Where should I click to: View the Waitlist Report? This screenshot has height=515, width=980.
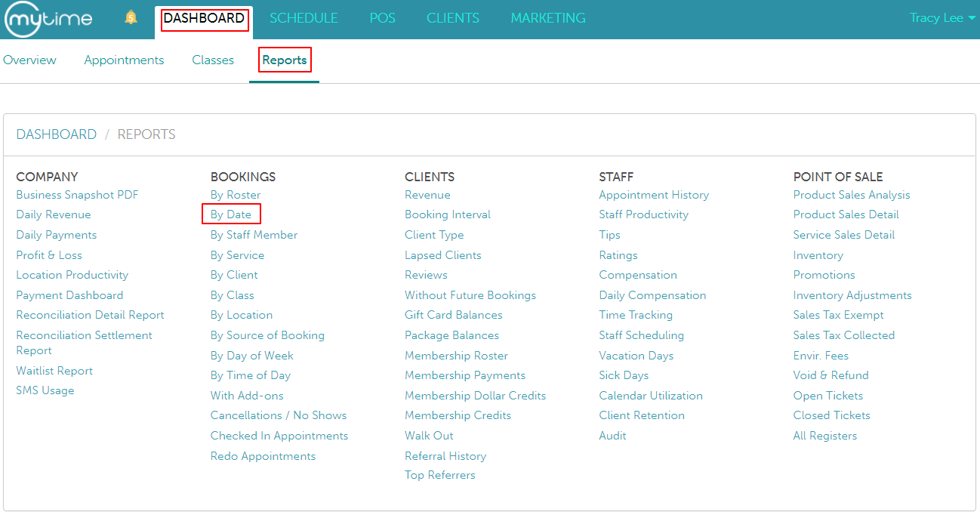[54, 371]
